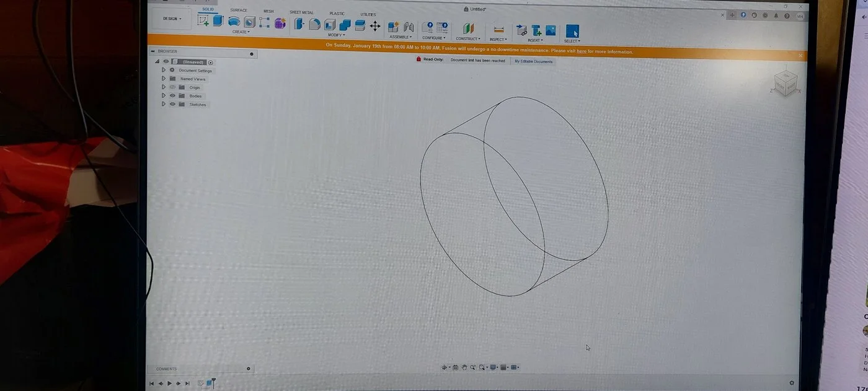This screenshot has height=391, width=868.
Task: Select the Offset Plane construct tool
Action: (x=469, y=29)
